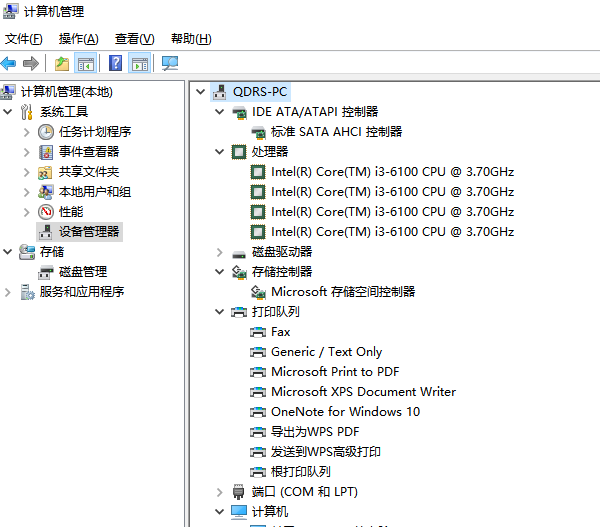Collapse the 打印队列 category
Image resolution: width=600 pixels, height=527 pixels.
tap(219, 312)
